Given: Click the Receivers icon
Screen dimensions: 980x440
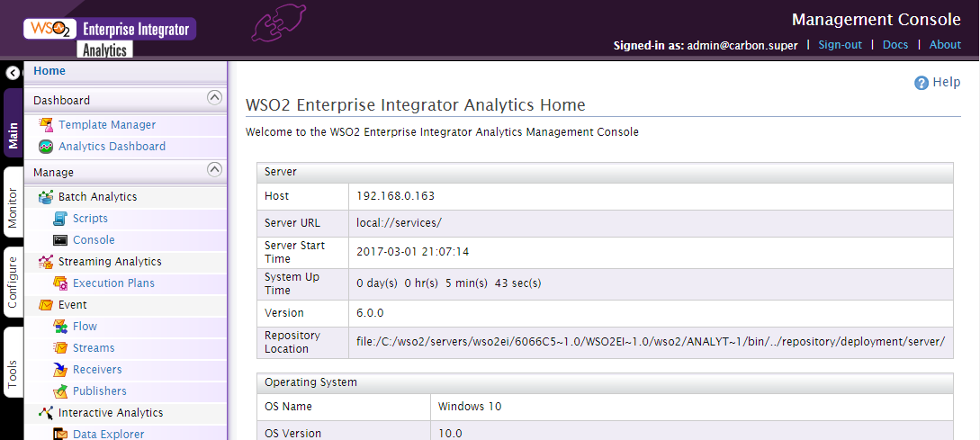Looking at the screenshot, I should (60, 370).
